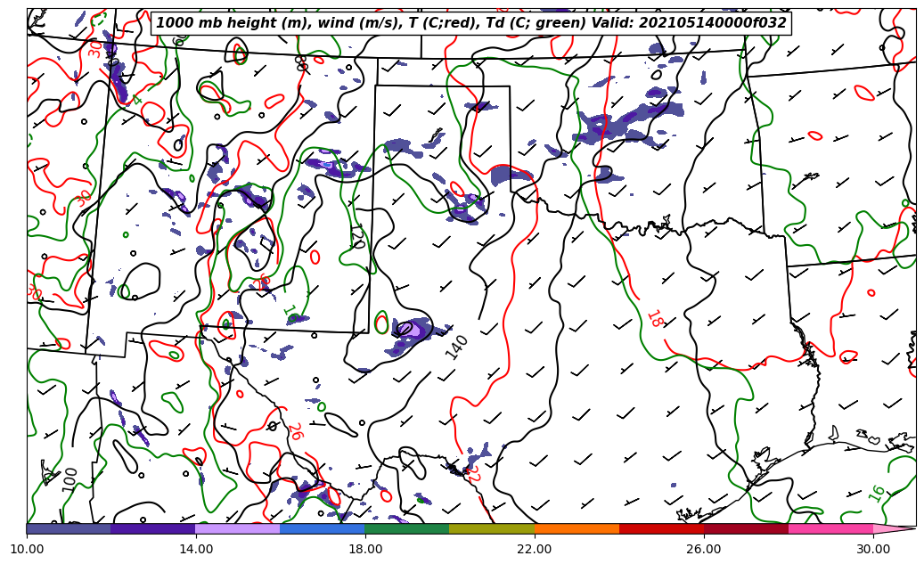The width and height of the screenshot is (924, 564).
Task: Click the map title text box
Action: [x=470, y=23]
